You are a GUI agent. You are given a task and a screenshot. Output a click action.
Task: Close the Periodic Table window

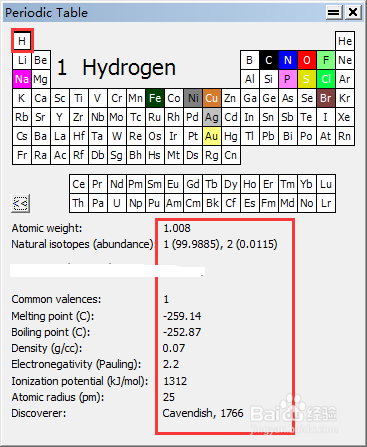(x=353, y=13)
